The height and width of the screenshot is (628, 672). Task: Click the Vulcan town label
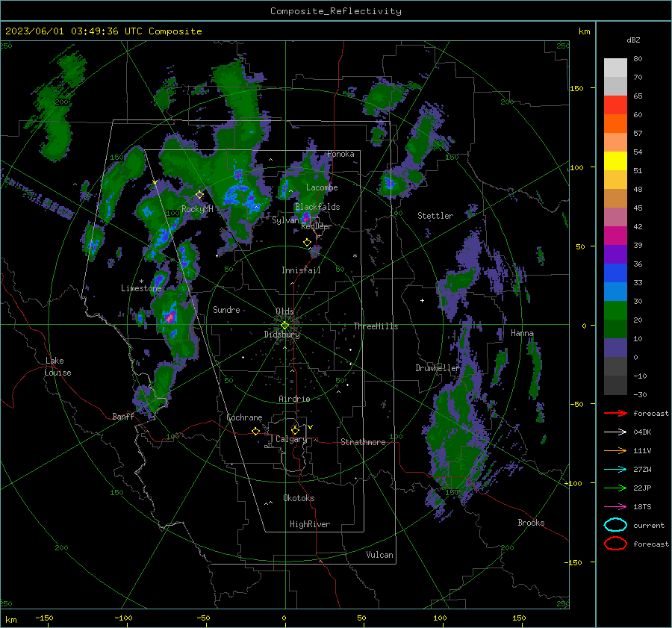coord(379,555)
